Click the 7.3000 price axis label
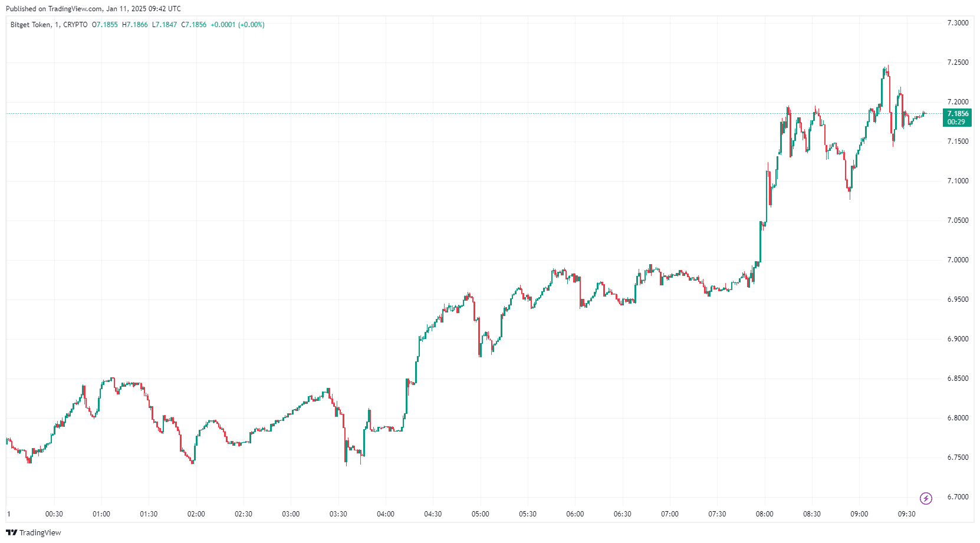This screenshot has height=543, width=980. (x=958, y=23)
